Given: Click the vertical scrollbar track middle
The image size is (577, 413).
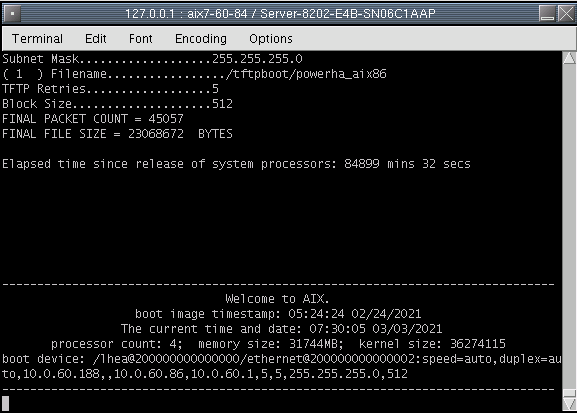Looking at the screenshot, I should point(569,226).
